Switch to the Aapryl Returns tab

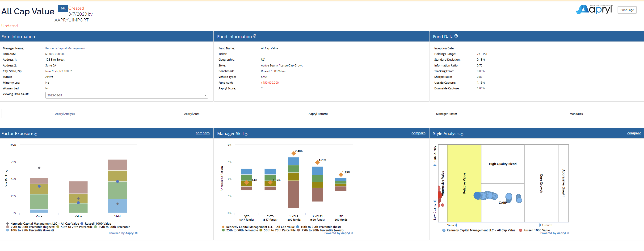tap(318, 114)
